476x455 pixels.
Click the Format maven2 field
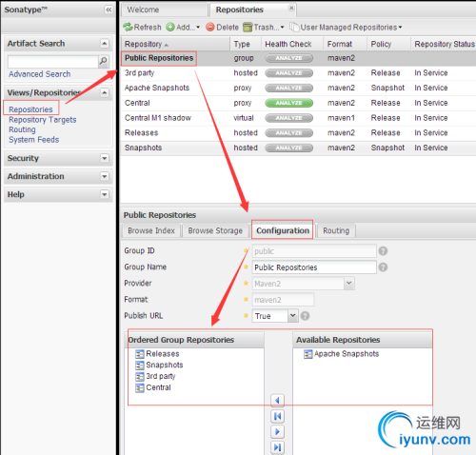(283, 300)
